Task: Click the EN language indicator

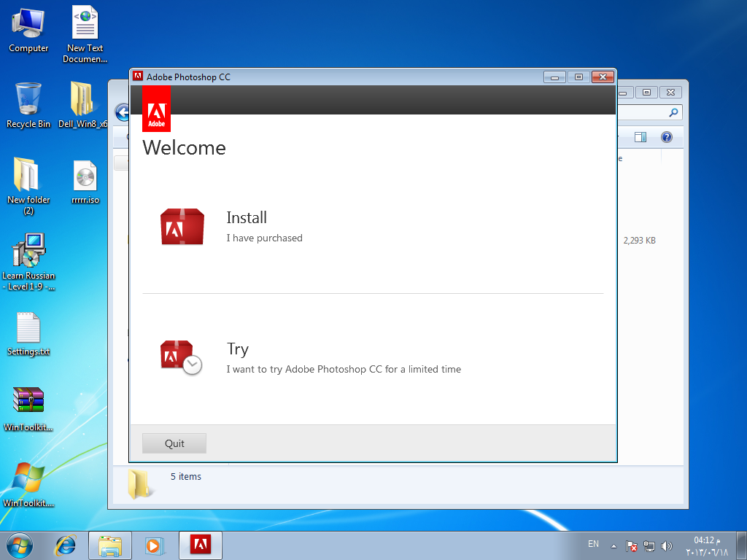Action: (x=593, y=544)
